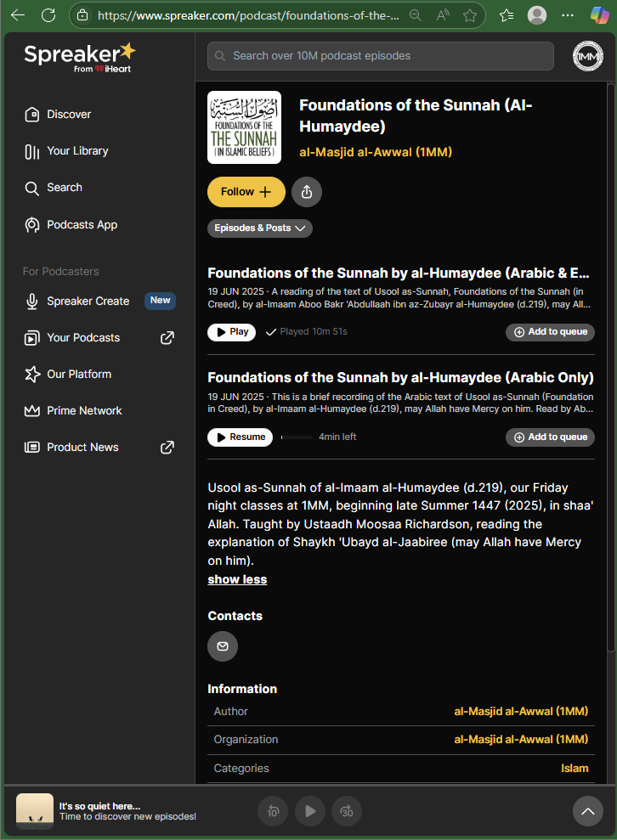Share podcast with the share icon
Screen dimensions: 617x840
(x=307, y=192)
